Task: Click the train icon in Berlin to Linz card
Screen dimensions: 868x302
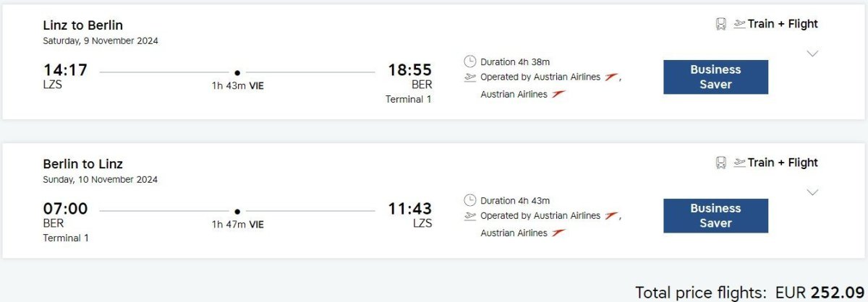Action: pyautogui.click(x=720, y=163)
